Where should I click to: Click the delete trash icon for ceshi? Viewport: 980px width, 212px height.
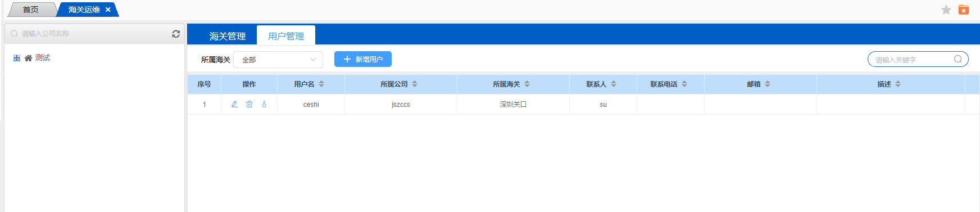coord(249,104)
